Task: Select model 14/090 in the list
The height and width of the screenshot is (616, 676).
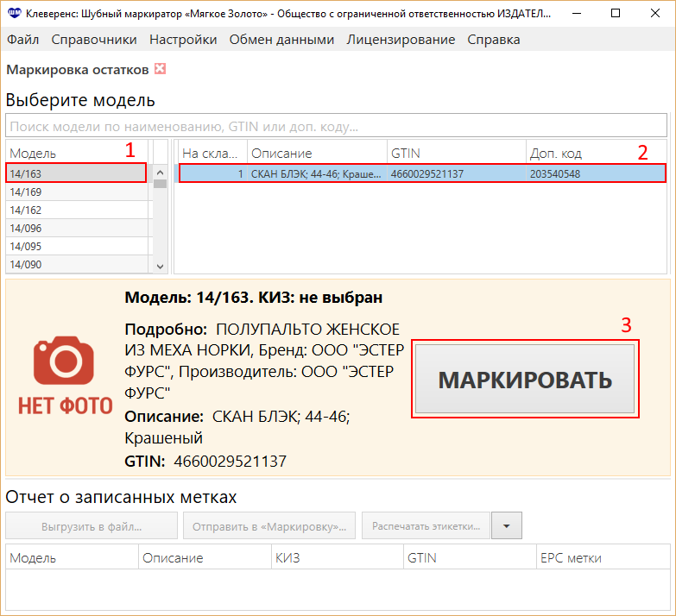Action: 76,264
